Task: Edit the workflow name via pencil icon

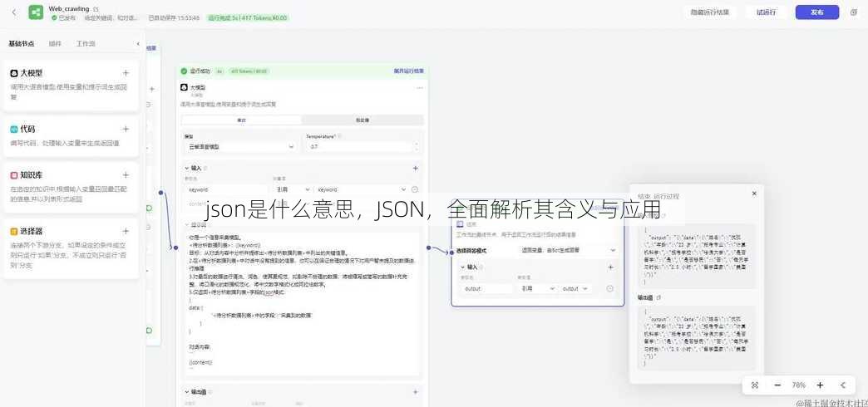Action: pyautogui.click(x=96, y=9)
